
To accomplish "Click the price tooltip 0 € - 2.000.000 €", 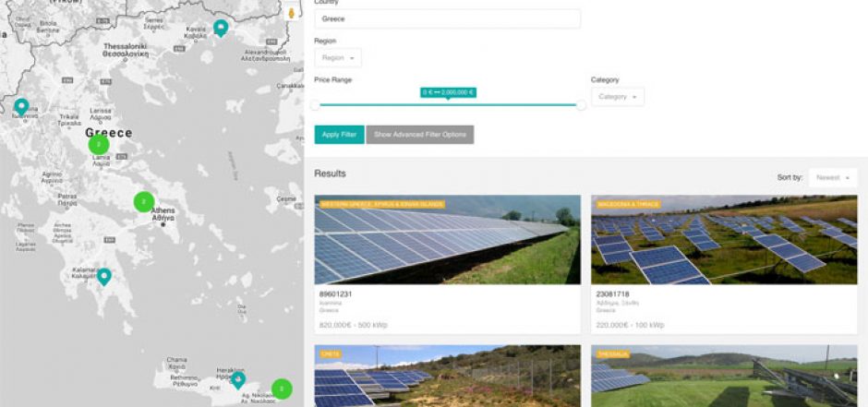I will (x=448, y=92).
